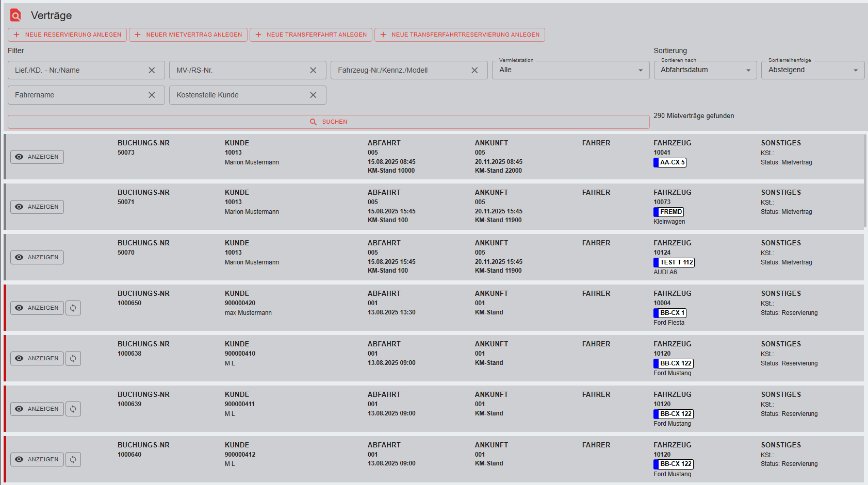Clear the Kostenstelle Kunde filter
Viewport: 868px width, 485px height.
click(x=313, y=95)
